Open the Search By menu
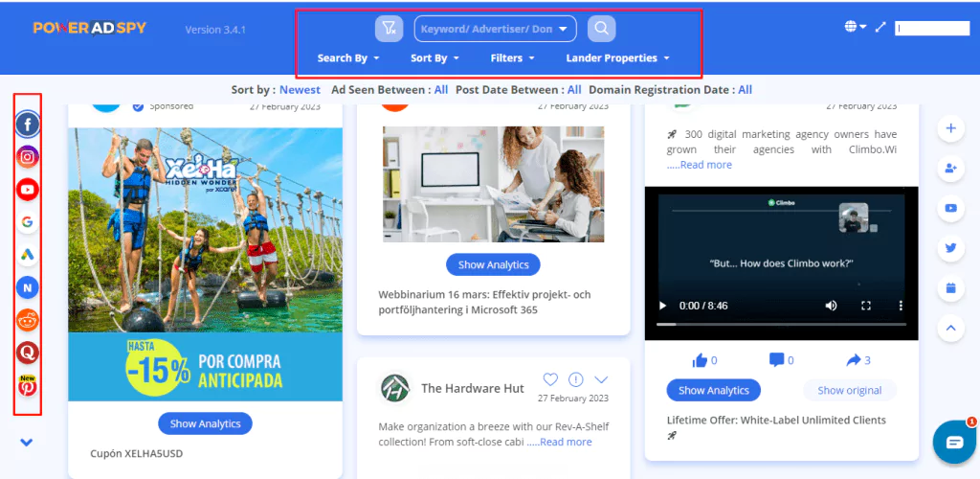Screen dimensions: 980x479 pos(348,58)
